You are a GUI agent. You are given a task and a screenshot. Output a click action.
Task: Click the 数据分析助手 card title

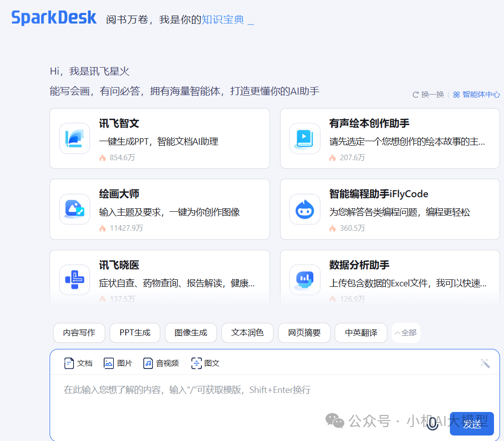point(359,265)
